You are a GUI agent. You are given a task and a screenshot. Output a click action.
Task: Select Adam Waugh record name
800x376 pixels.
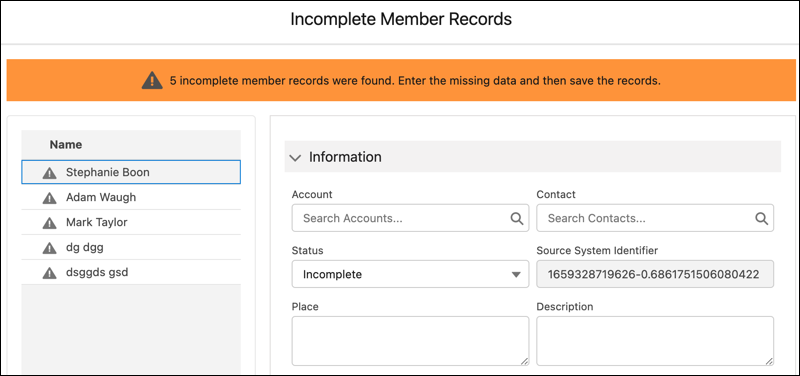click(x=101, y=197)
